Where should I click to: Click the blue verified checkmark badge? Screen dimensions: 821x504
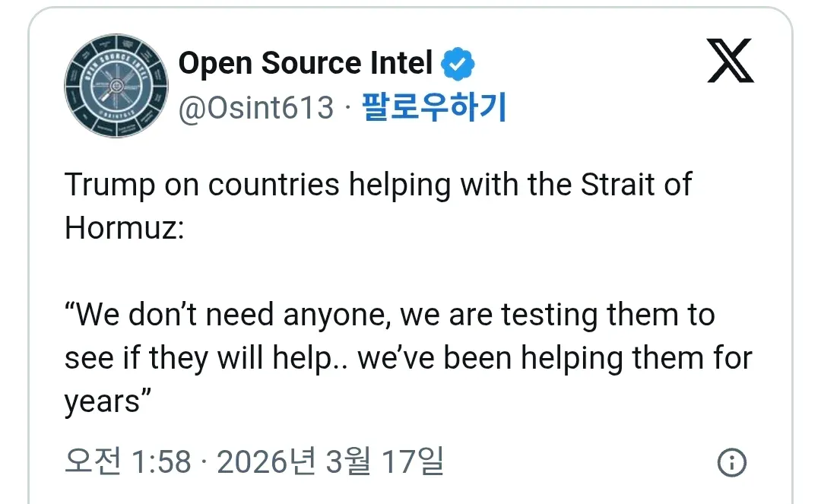pyautogui.click(x=458, y=65)
